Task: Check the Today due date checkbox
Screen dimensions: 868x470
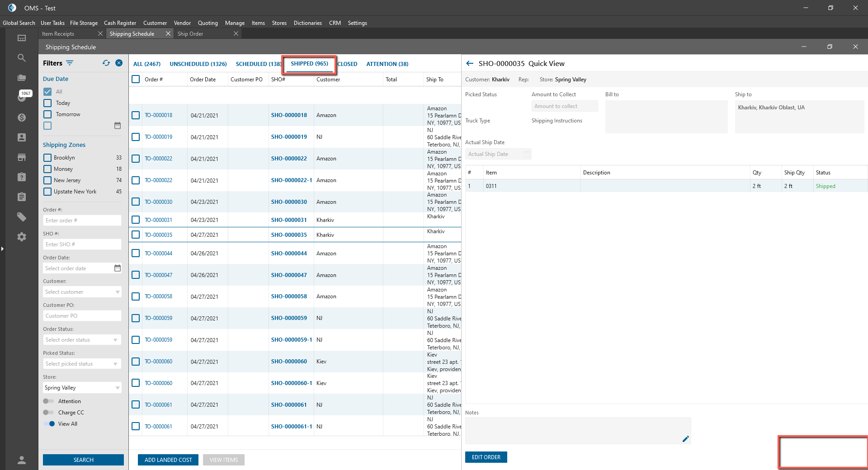Action: [47, 103]
